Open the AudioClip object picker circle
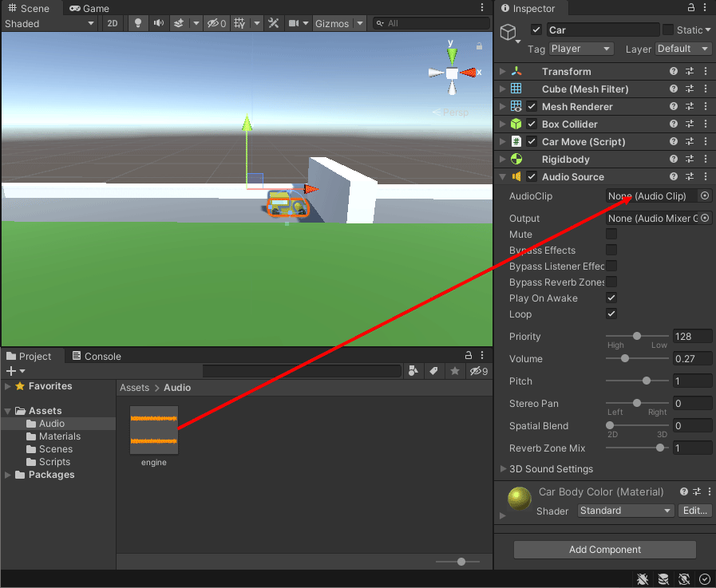The height and width of the screenshot is (588, 716). [704, 195]
